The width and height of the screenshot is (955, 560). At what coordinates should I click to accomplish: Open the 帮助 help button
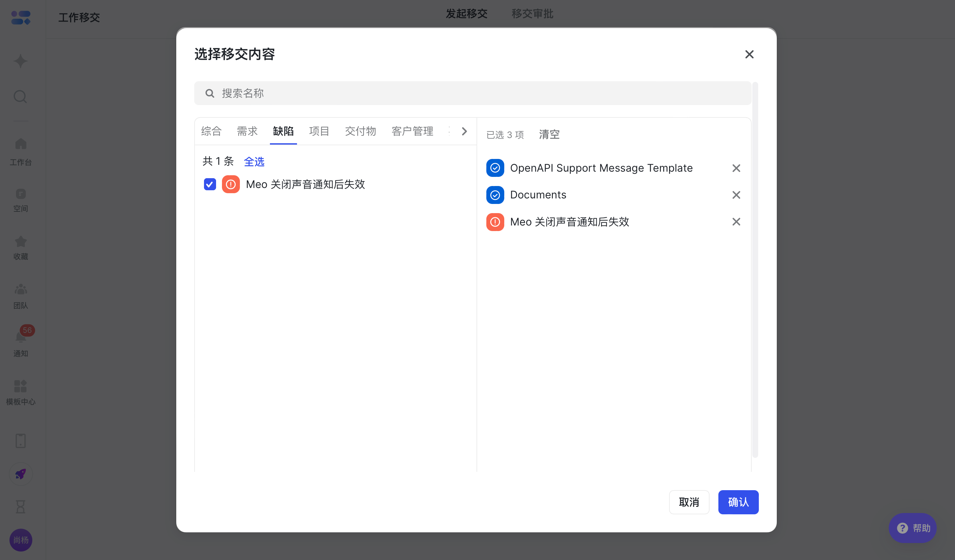click(x=913, y=528)
